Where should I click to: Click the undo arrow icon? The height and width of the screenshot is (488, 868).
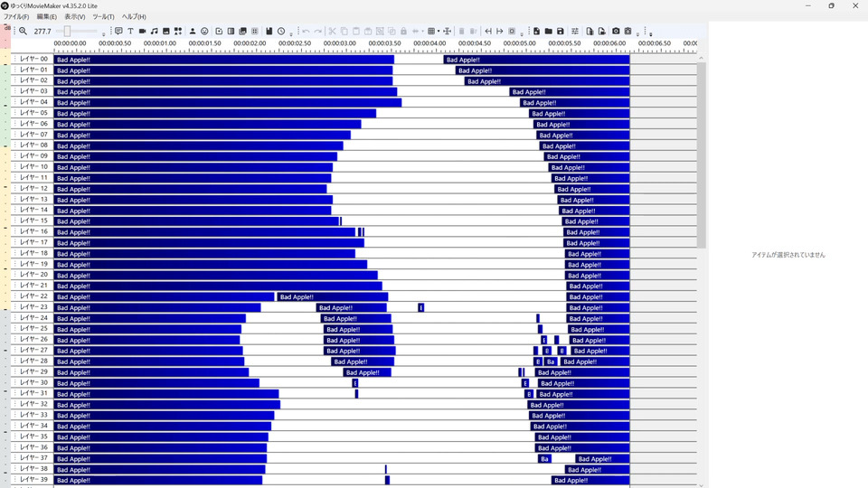point(307,31)
